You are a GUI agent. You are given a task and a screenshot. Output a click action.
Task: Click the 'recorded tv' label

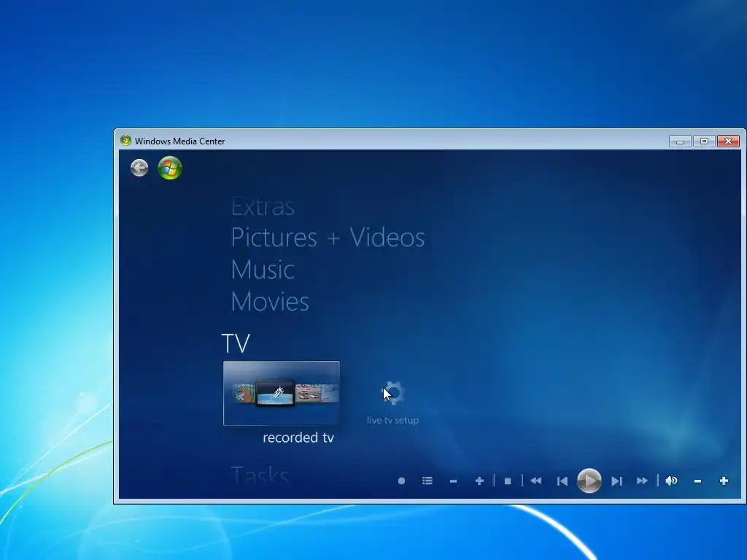click(x=298, y=437)
